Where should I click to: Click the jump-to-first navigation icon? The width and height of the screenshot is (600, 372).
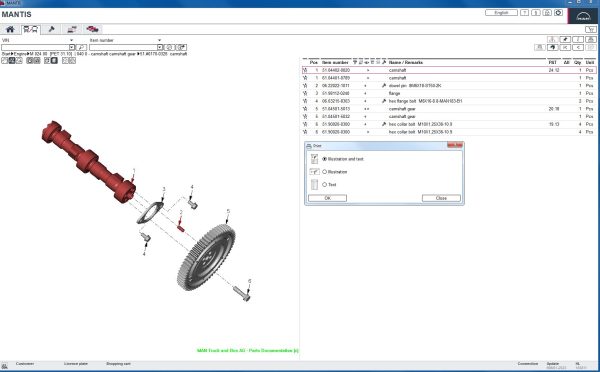click(x=565, y=47)
